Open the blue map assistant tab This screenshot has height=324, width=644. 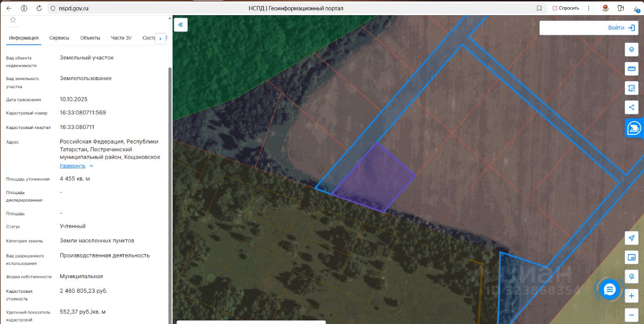634,128
